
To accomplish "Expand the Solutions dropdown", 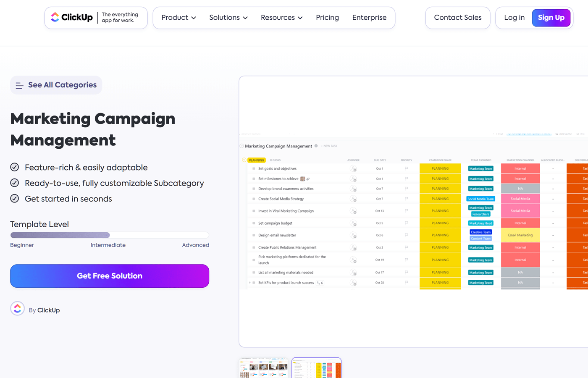I will pyautogui.click(x=228, y=18).
